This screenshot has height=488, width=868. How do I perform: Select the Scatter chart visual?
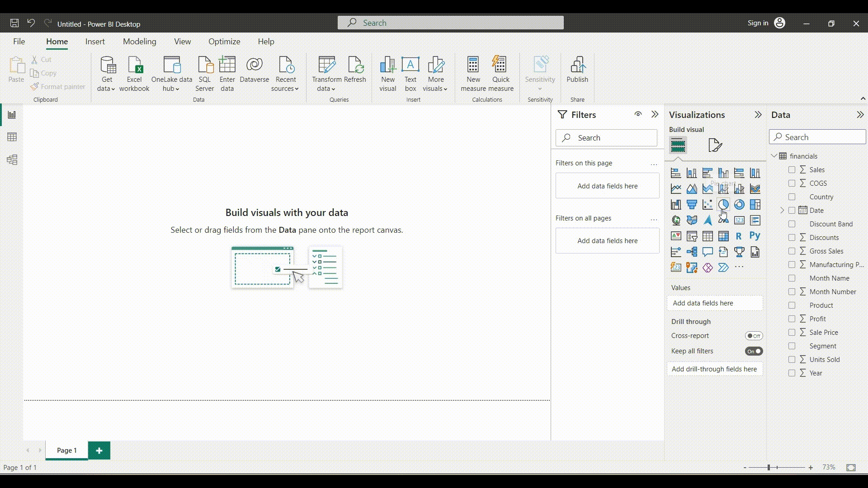[708, 205]
